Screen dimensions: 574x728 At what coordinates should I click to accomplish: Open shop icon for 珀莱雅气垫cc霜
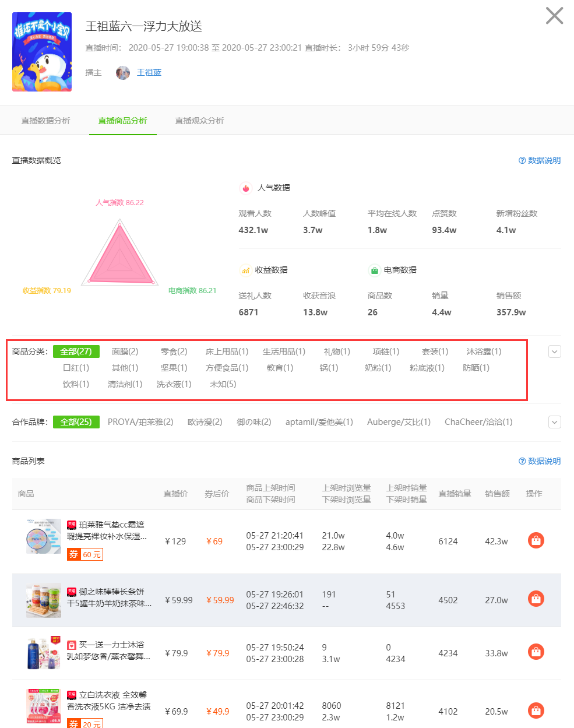click(x=536, y=541)
